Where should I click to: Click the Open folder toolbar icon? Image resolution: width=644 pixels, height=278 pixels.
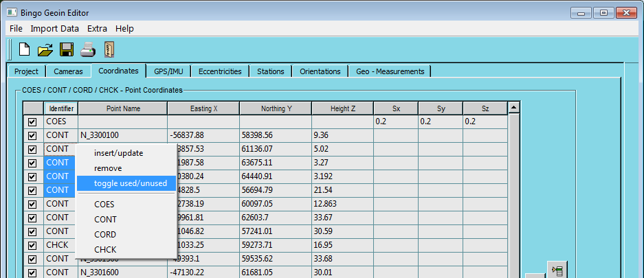(45, 50)
